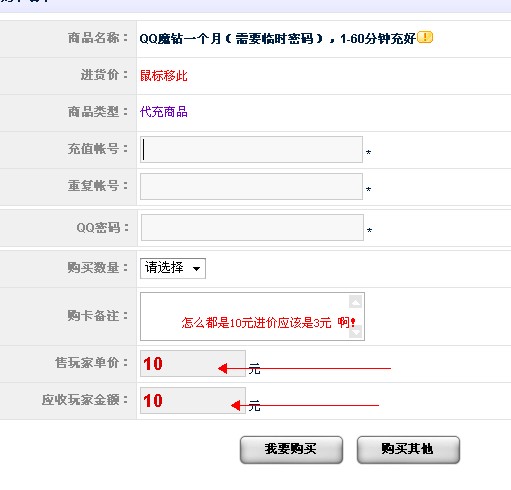Submit the order with the 我要购买 button
This screenshot has width=511, height=490.
[x=291, y=449]
